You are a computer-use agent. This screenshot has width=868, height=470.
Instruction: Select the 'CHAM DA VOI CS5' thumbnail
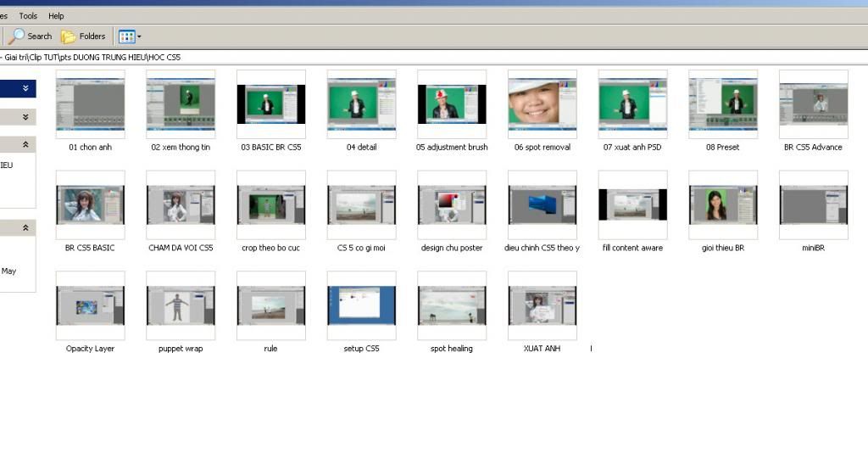pyautogui.click(x=181, y=204)
